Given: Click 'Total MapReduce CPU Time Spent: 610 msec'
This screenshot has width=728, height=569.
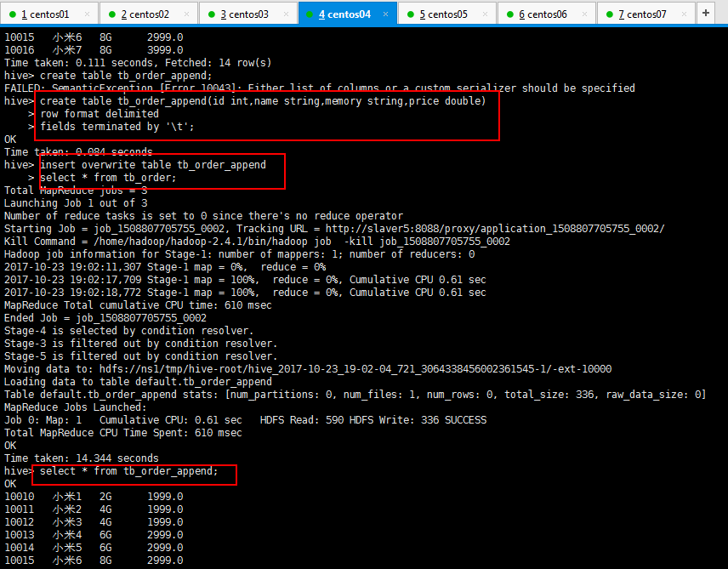Looking at the screenshot, I should pos(123,433).
